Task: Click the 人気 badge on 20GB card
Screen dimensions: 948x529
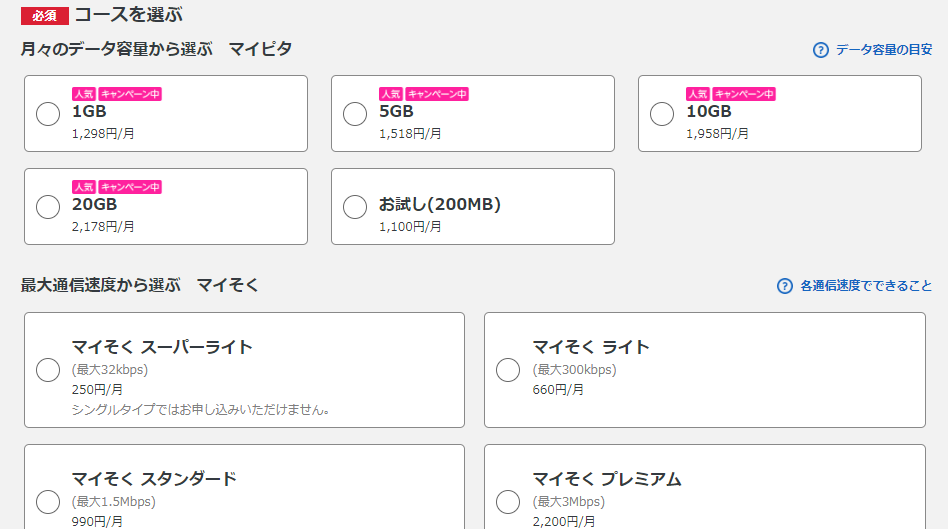Action: point(84,187)
